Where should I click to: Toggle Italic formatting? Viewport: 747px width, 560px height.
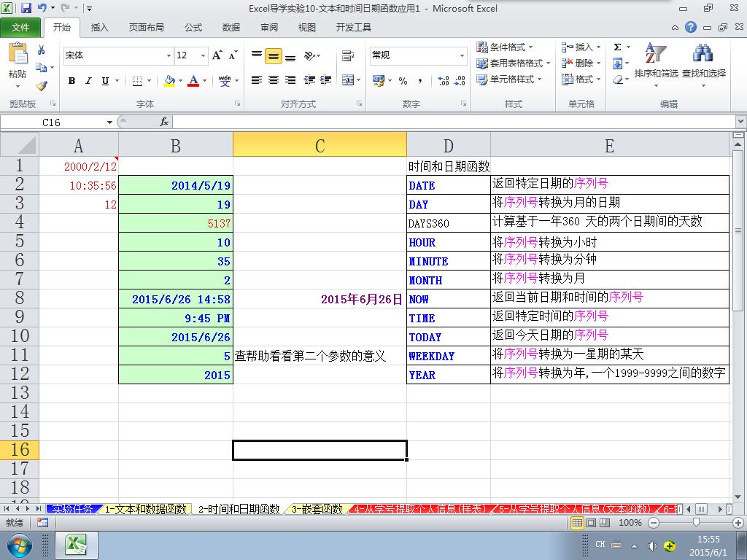(x=88, y=81)
